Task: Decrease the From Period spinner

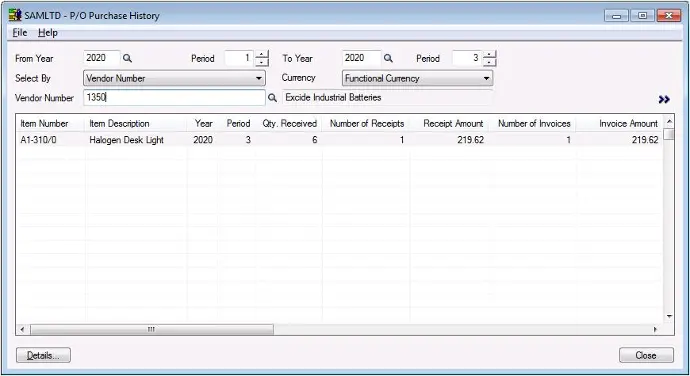Action: coord(262,62)
